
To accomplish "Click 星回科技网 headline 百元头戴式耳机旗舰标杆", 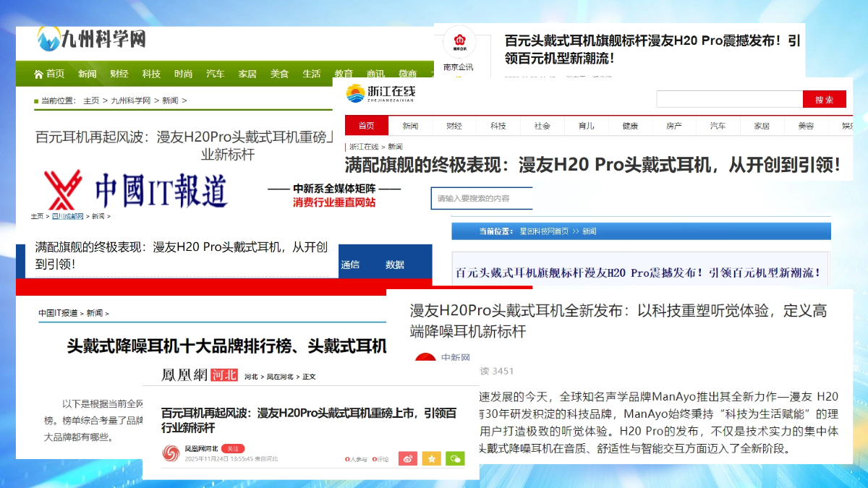I will [x=638, y=273].
